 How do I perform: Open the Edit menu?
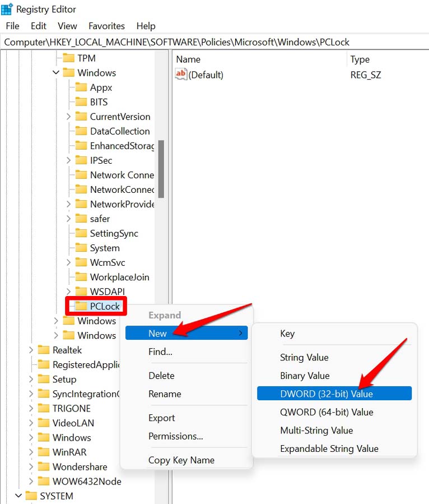[39, 26]
